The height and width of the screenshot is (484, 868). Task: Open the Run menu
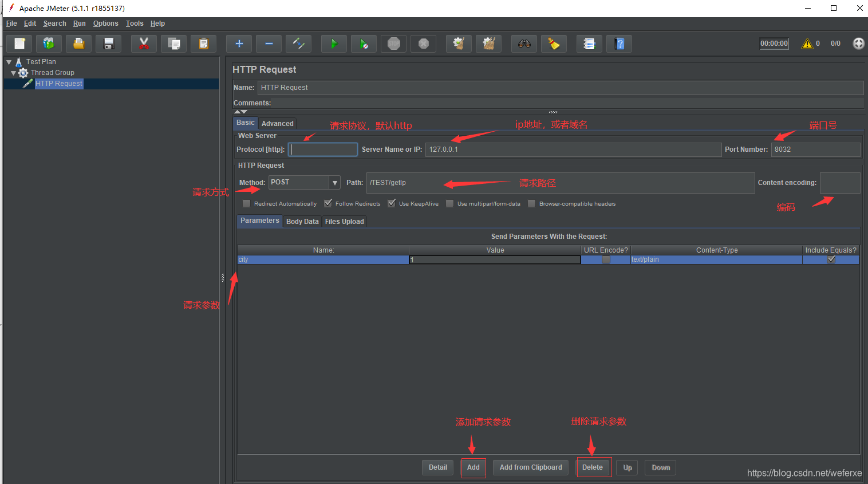point(79,23)
